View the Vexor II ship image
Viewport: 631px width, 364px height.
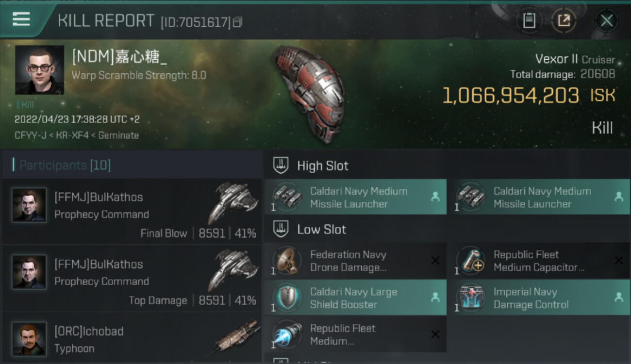click(x=308, y=94)
